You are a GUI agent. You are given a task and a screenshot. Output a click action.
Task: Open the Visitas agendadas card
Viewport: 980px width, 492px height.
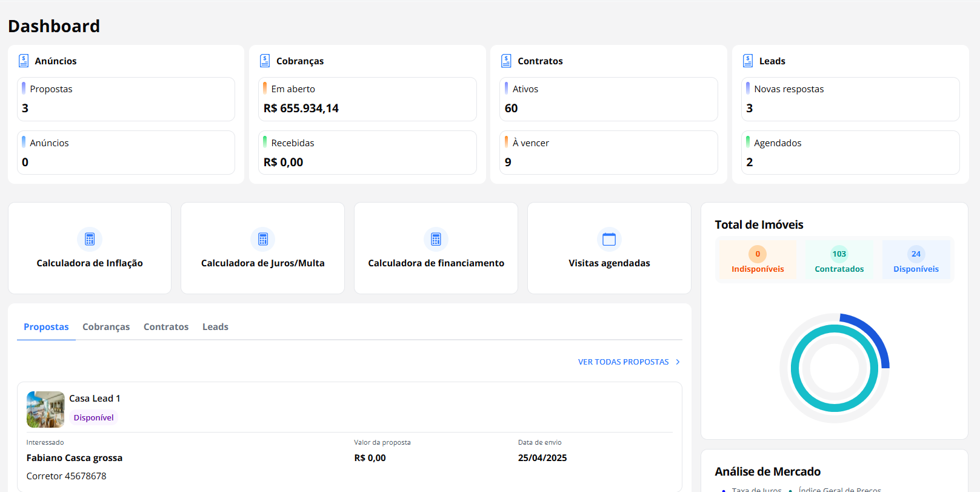coord(609,248)
